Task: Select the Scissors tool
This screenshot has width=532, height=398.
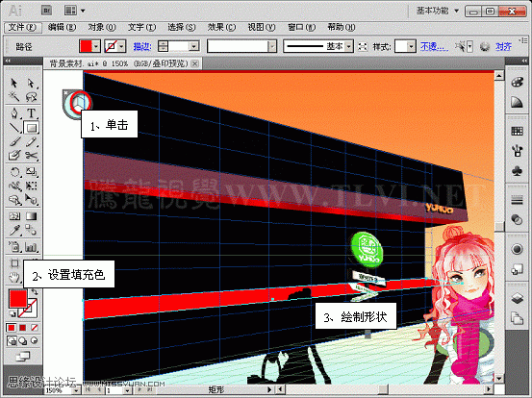Action: click(31, 156)
